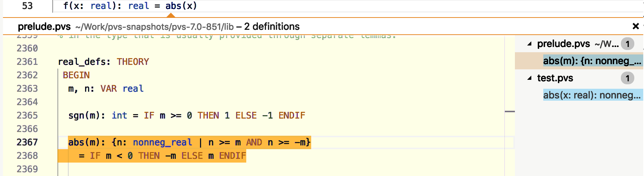Click the THEORY keyword on line 2361
The height and width of the screenshot is (176, 644).
pyautogui.click(x=133, y=62)
